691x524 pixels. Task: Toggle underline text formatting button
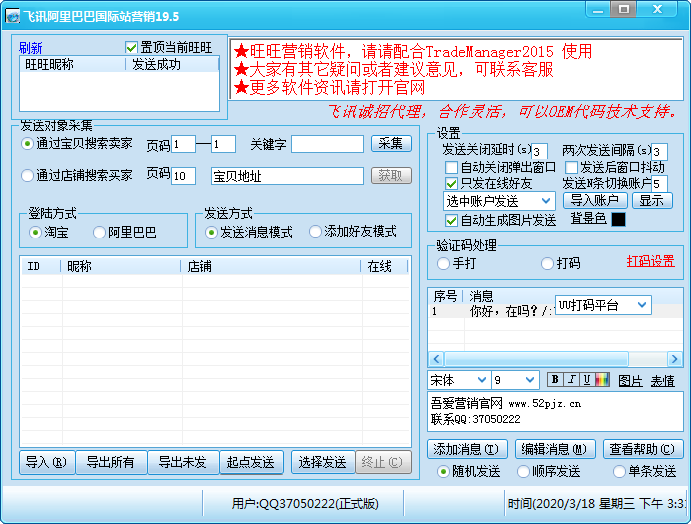click(586, 380)
